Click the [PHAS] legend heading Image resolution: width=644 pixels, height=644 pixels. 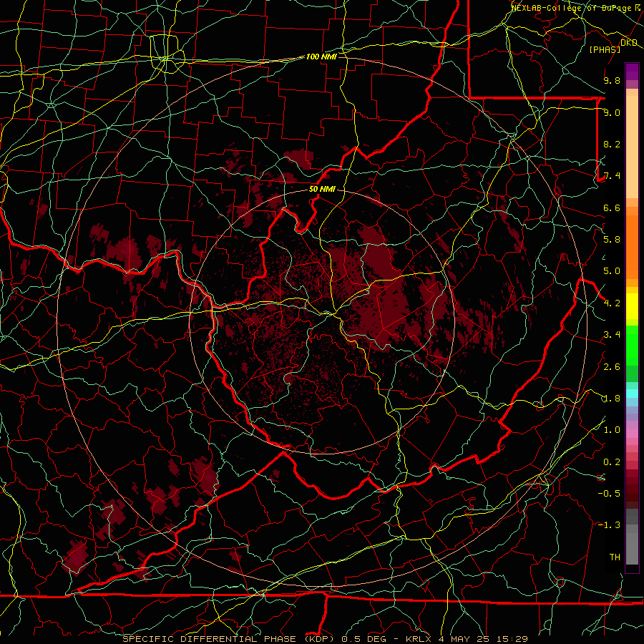click(605, 49)
